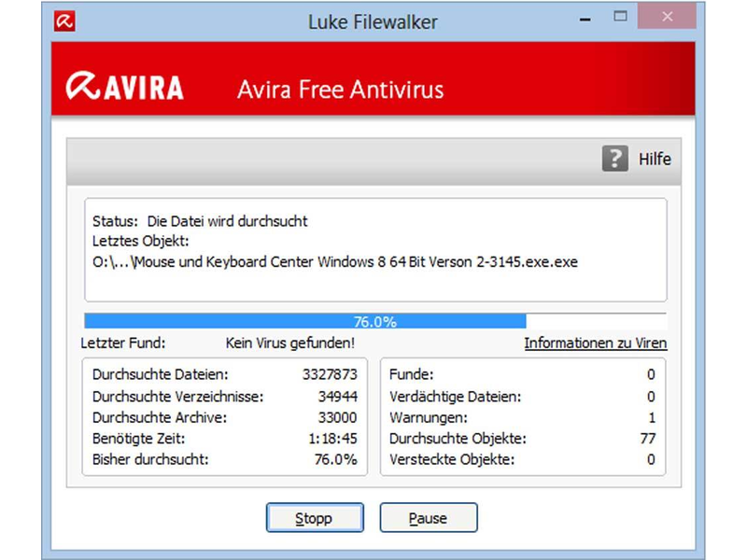The width and height of the screenshot is (747, 560).
Task: Click the Durchsuchte Objekte value 77
Action: click(x=648, y=439)
